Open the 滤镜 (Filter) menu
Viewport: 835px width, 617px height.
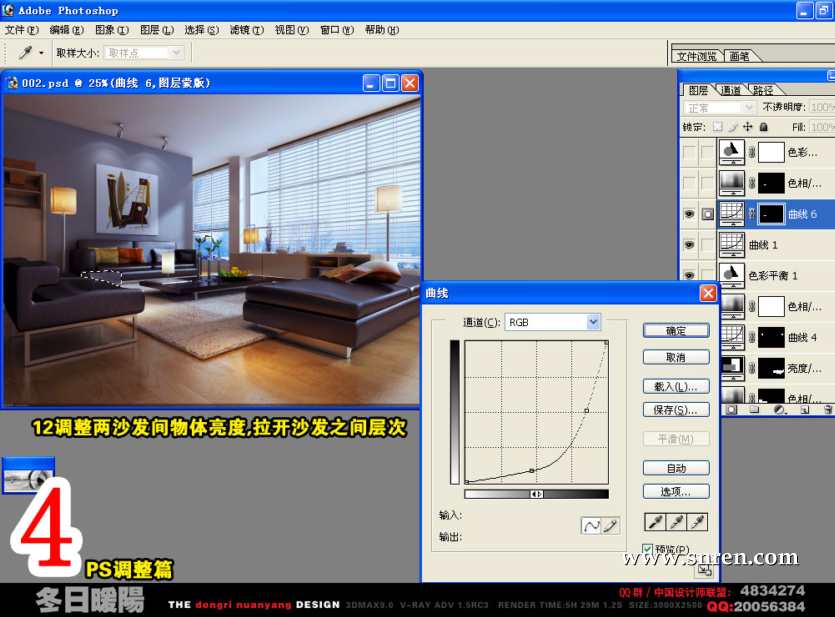click(x=247, y=30)
